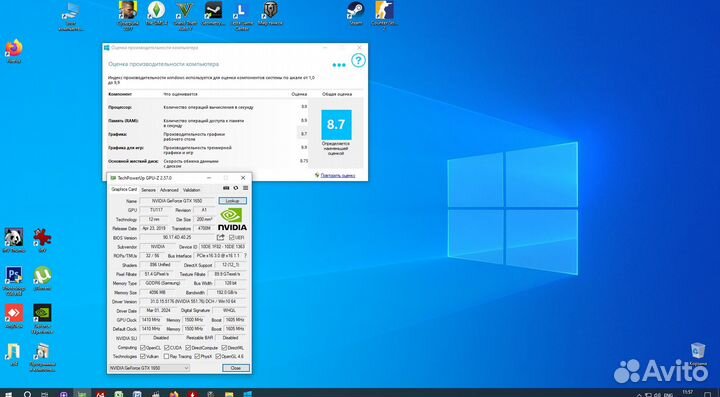Click the help question mark in performance window

click(358, 60)
